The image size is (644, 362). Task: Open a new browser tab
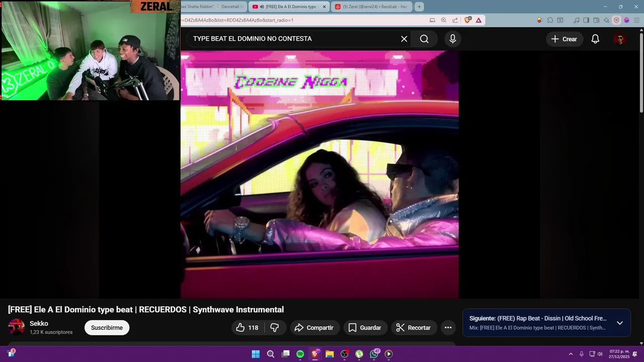(419, 7)
